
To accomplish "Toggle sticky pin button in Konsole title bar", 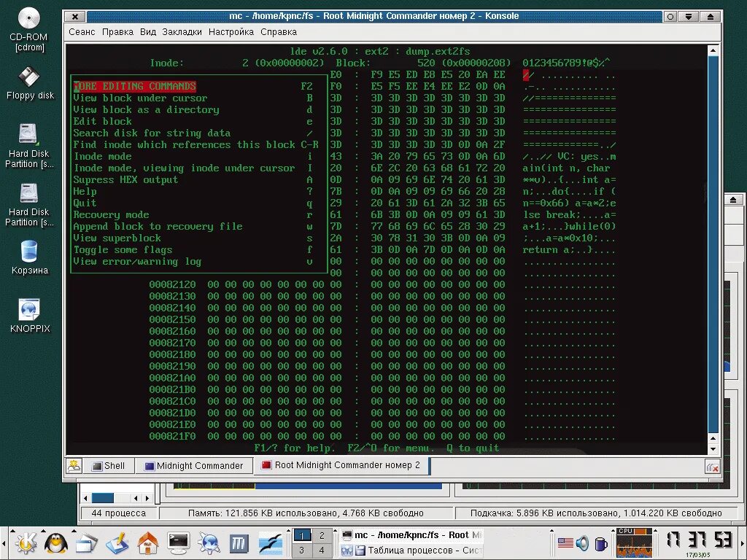I will [x=670, y=17].
